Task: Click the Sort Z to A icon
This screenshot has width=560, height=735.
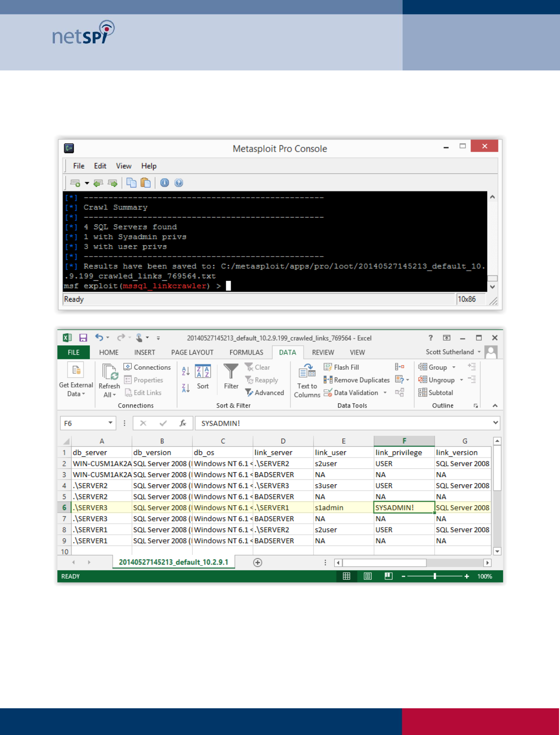Action: pos(186,388)
